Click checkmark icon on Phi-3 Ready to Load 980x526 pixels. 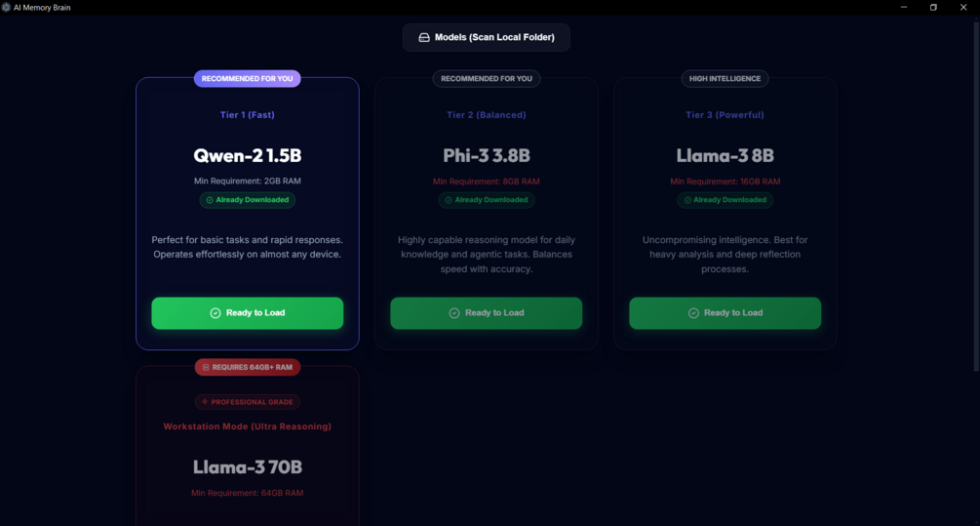tap(454, 313)
